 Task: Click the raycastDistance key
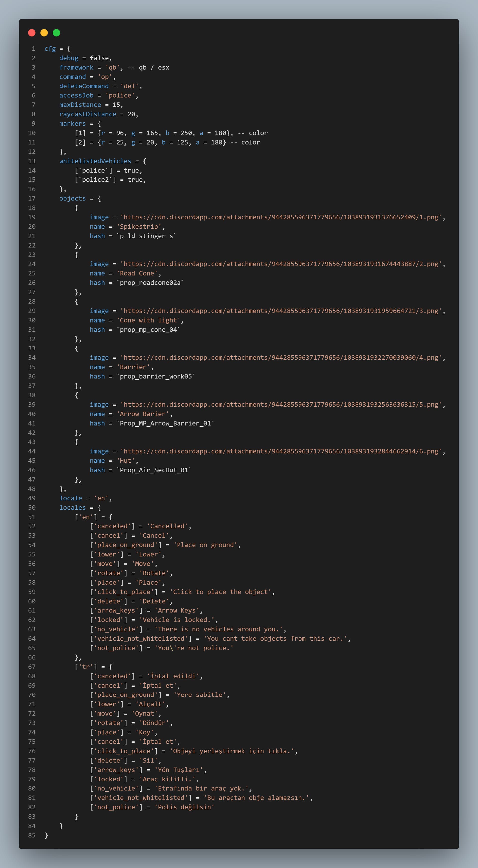(x=88, y=114)
